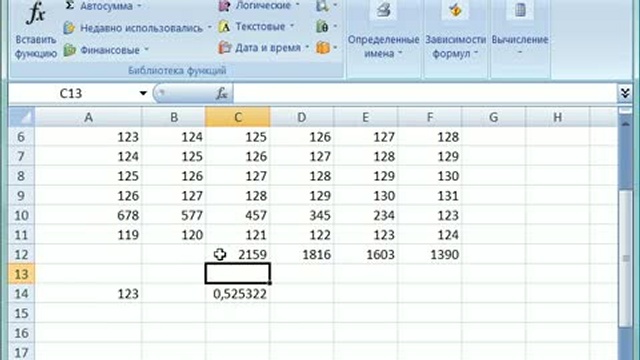640x360 pixels.
Task: Select cell A14 containing 123
Action: [88, 293]
